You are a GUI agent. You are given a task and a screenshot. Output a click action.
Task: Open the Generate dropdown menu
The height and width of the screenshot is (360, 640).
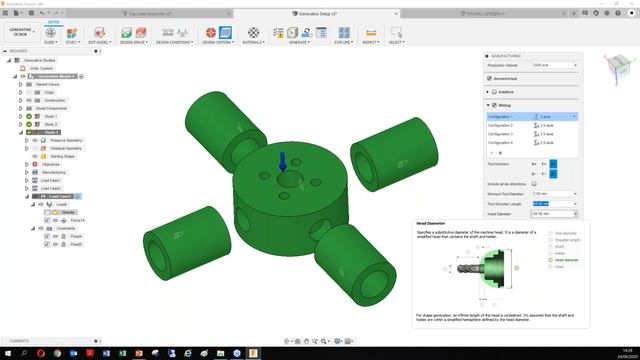click(299, 42)
